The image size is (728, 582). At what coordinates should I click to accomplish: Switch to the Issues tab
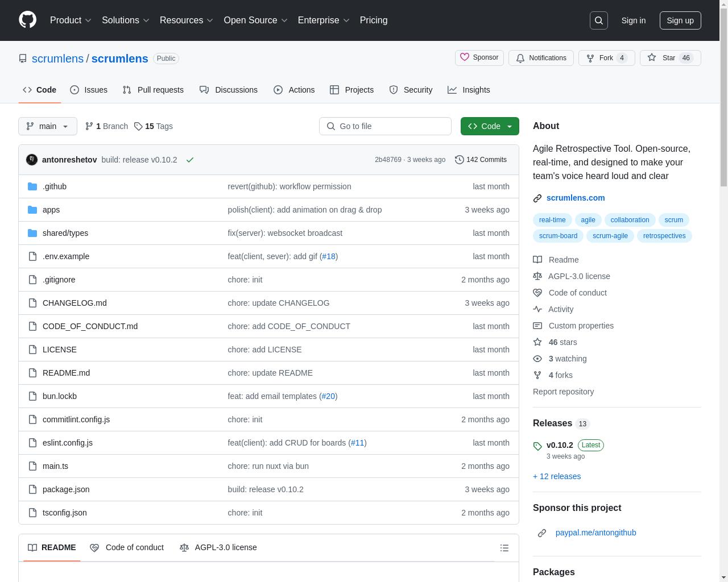[x=89, y=90]
